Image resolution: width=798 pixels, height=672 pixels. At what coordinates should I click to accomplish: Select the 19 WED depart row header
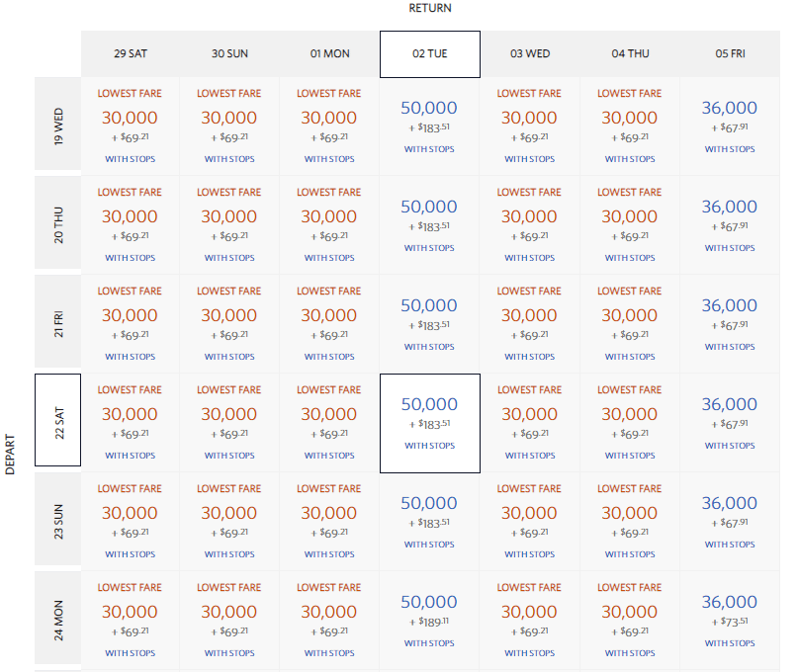pyautogui.click(x=58, y=124)
